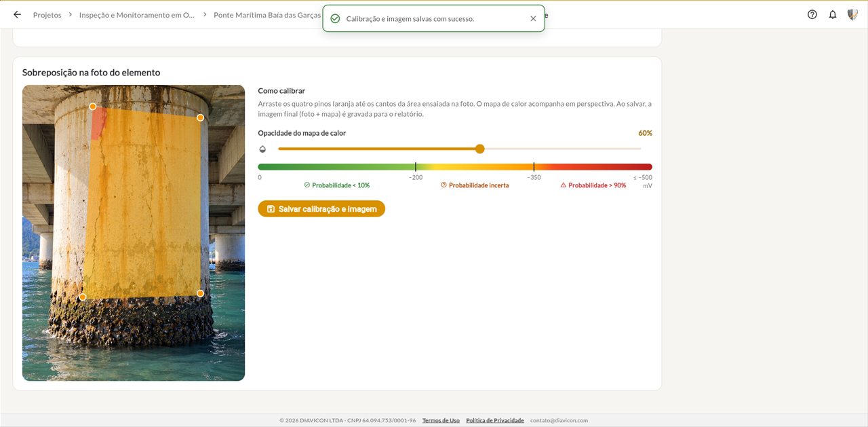This screenshot has width=868, height=427.
Task: Click the −350 scale value
Action: [x=534, y=177]
